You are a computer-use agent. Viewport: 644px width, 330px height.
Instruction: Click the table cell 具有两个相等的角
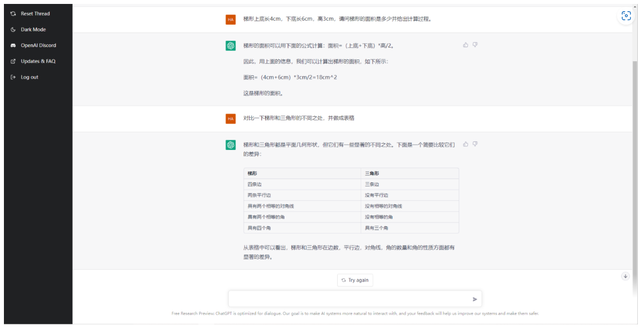[x=302, y=217]
